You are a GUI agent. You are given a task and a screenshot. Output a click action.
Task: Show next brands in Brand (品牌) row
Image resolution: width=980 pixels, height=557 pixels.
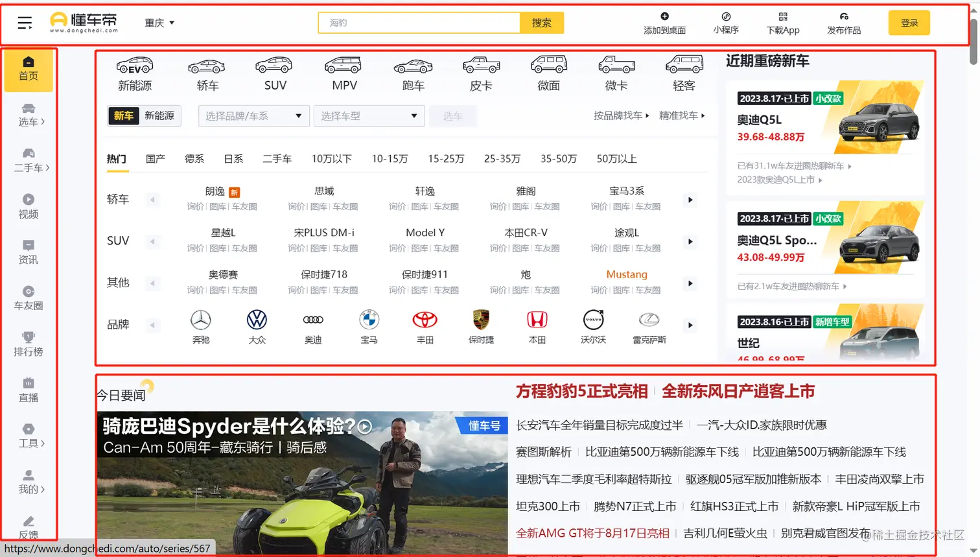(690, 325)
